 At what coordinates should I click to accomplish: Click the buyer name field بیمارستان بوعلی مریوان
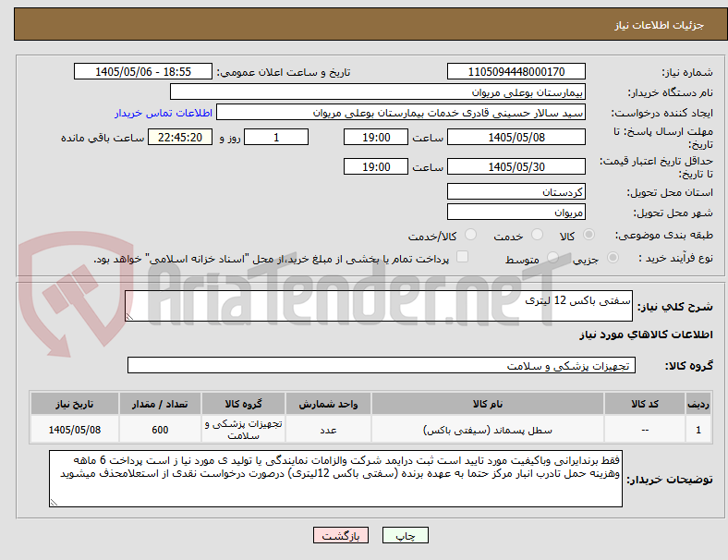378,91
